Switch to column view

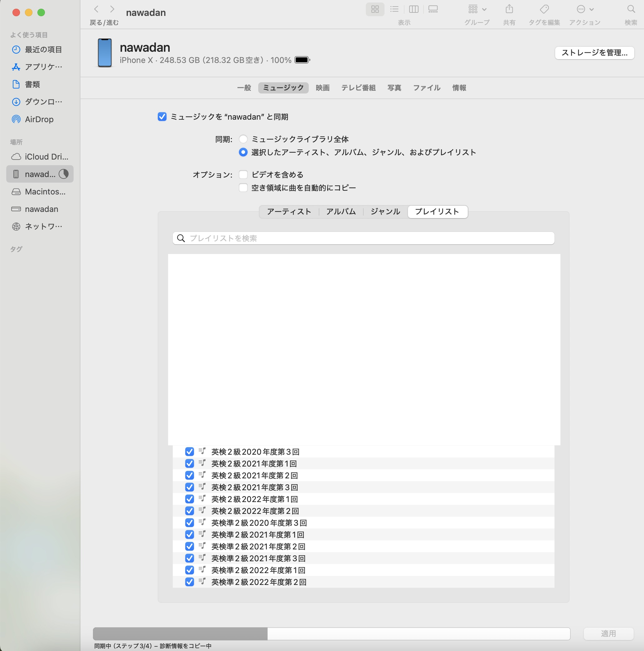(x=413, y=9)
